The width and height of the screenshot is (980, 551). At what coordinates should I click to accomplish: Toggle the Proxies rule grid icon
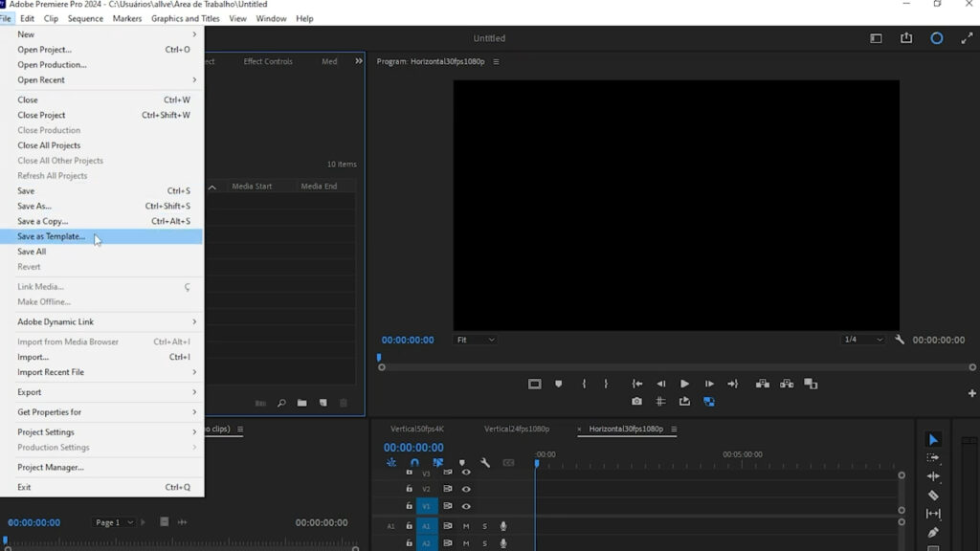point(660,402)
